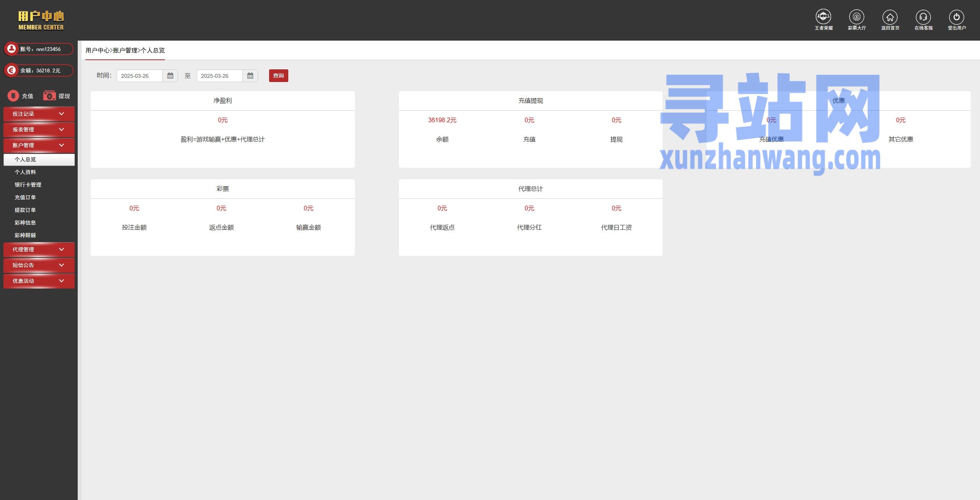This screenshot has width=980, height=500.
Task: Click the start date input field
Action: tap(140, 76)
